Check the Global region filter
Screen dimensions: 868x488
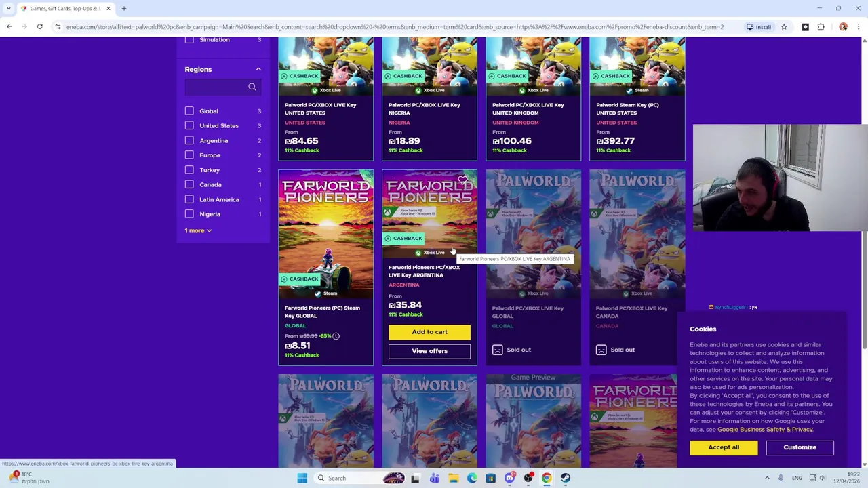point(189,111)
